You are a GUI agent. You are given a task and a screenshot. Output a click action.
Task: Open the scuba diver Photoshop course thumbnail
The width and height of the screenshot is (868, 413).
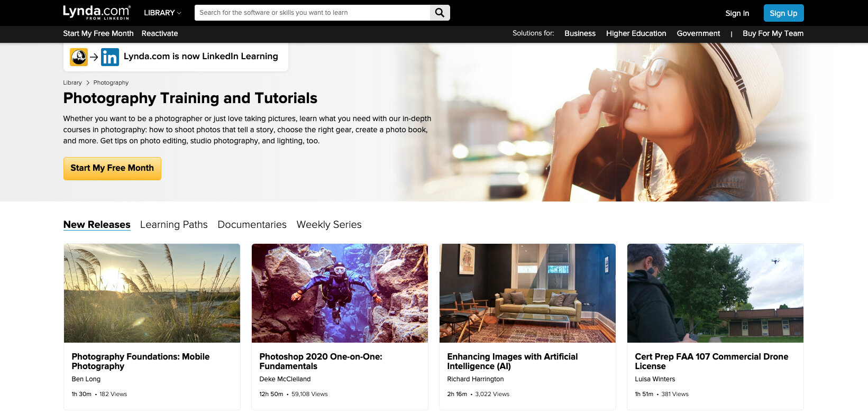click(340, 293)
